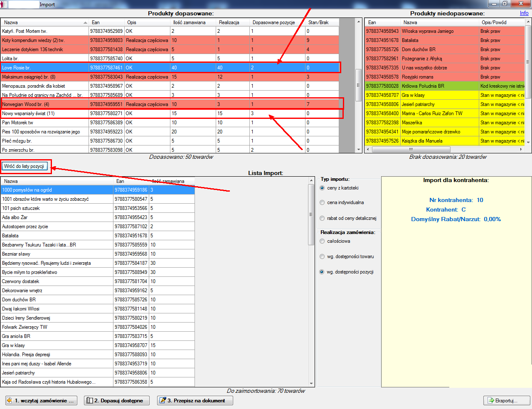Open the Info link
Viewport: 532px width, 409px height.
point(524,13)
